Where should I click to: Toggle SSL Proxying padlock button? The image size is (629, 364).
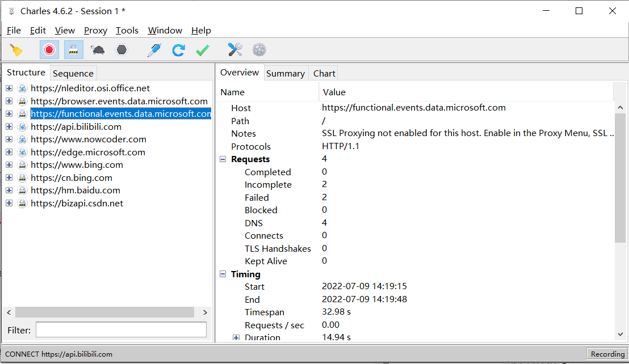coord(73,50)
